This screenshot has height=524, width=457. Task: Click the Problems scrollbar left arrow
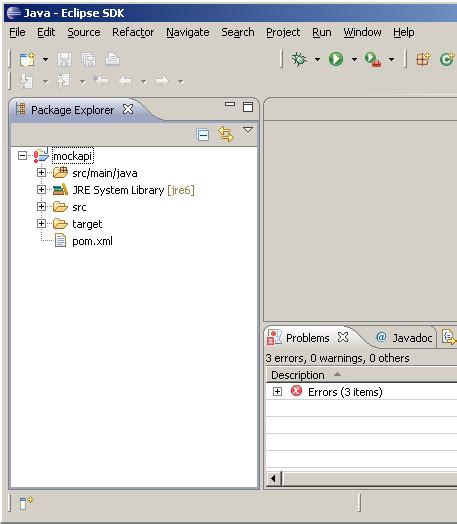pyautogui.click(x=274, y=478)
